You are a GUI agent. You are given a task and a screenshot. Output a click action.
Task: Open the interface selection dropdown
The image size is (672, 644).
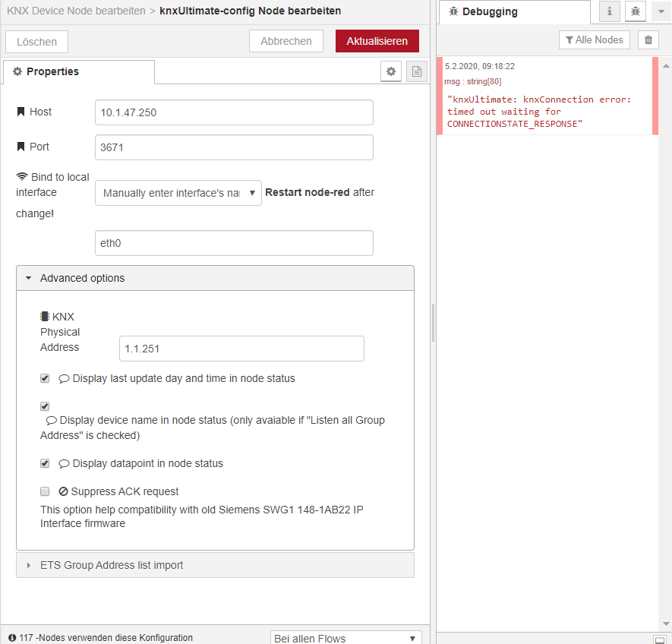point(178,192)
